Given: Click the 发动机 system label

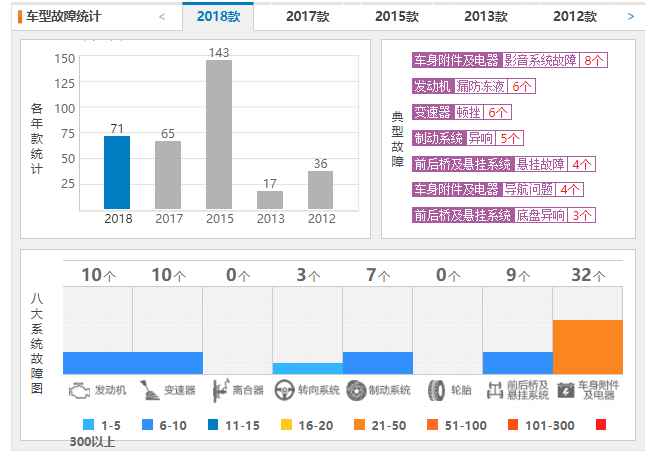Looking at the screenshot, I should pyautogui.click(x=110, y=390).
